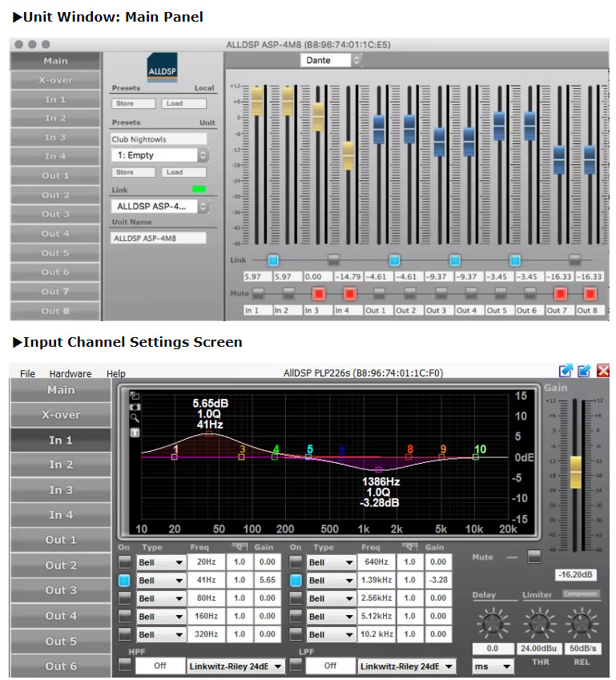Image resolution: width=616 pixels, height=680 pixels.
Task: Click the green Link status indicator
Action: (x=199, y=189)
